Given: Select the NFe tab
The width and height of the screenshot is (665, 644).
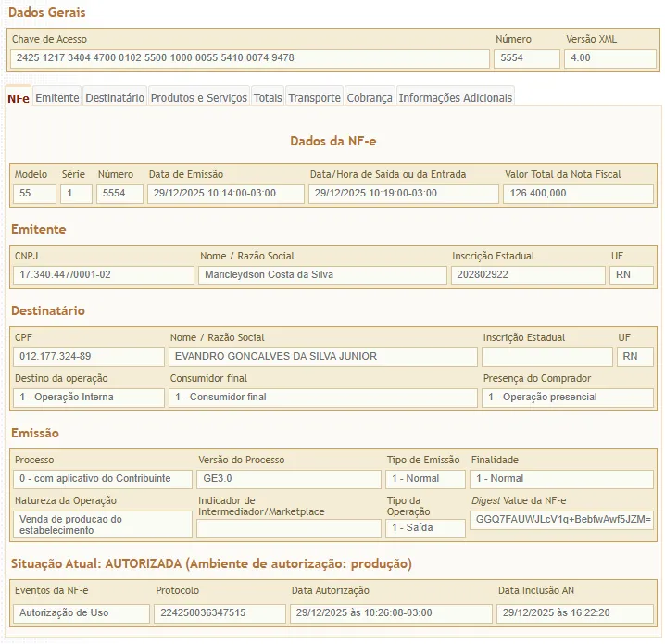Looking at the screenshot, I should [x=18, y=97].
